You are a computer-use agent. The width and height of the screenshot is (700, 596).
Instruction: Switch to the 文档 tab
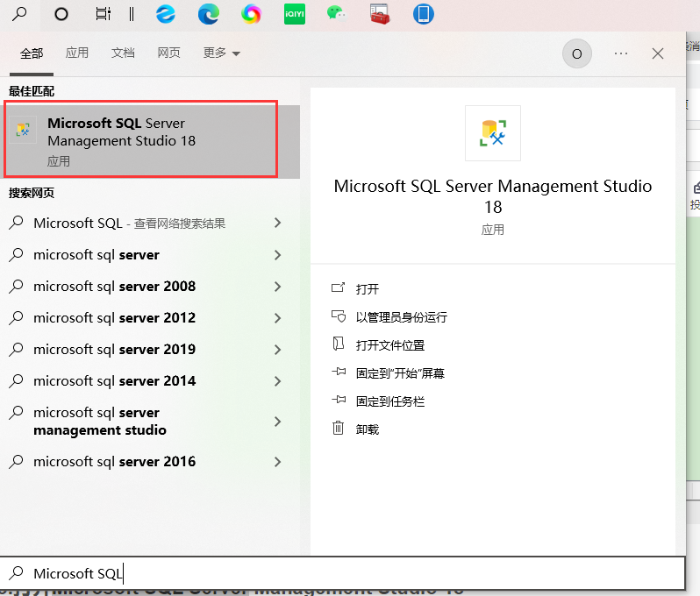(x=123, y=53)
